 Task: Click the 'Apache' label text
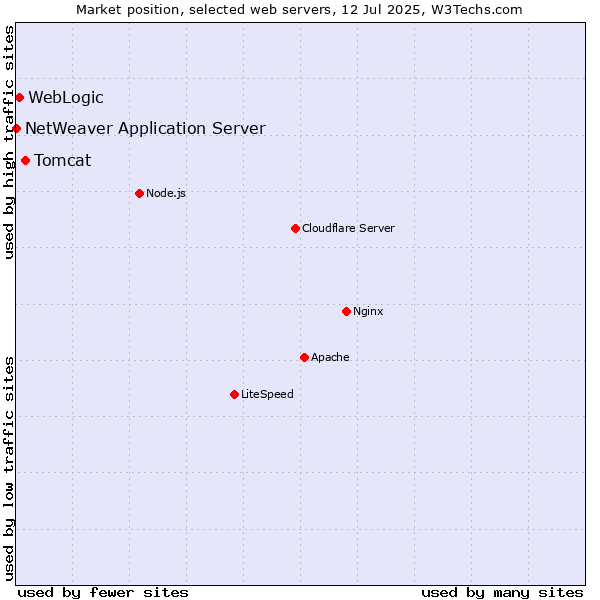(x=330, y=357)
